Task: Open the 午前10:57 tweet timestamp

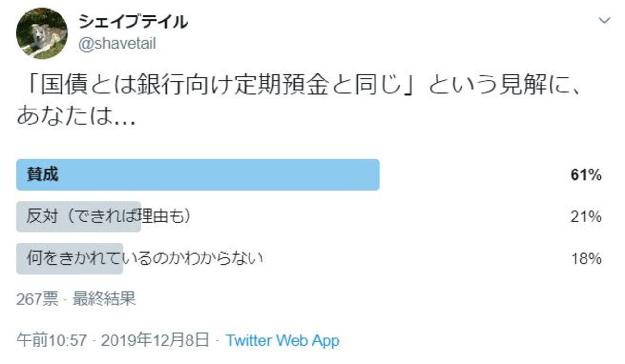Action: click(51, 340)
